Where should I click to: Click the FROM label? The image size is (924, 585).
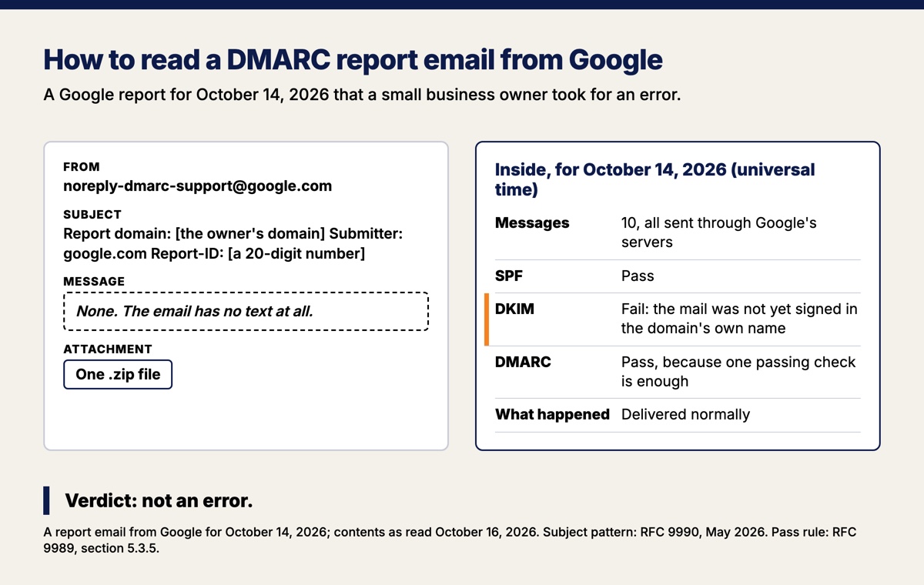pyautogui.click(x=82, y=166)
